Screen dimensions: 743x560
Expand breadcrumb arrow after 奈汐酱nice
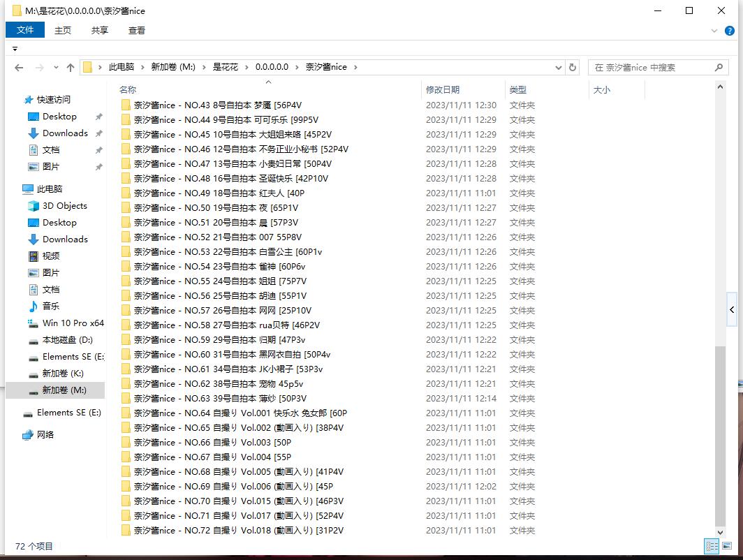[355, 67]
